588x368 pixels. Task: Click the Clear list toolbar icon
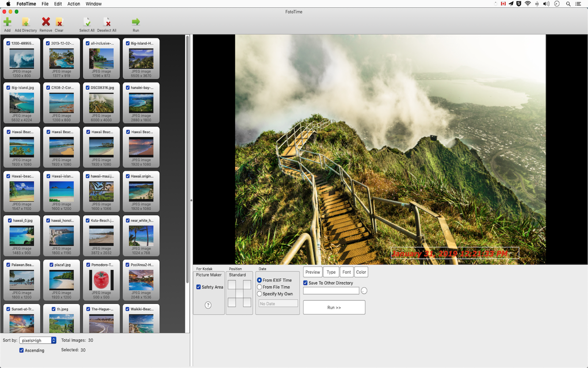pyautogui.click(x=59, y=22)
